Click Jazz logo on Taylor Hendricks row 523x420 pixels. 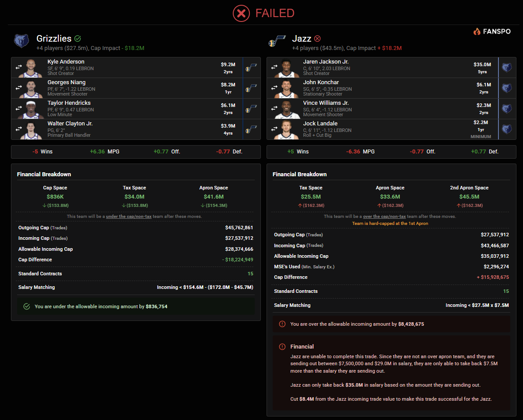251,109
